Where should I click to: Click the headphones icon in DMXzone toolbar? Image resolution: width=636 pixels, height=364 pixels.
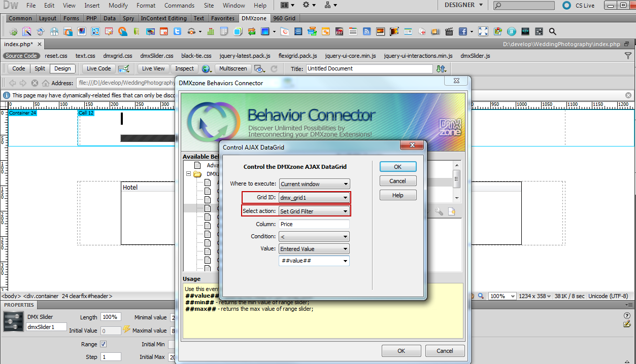191,31
